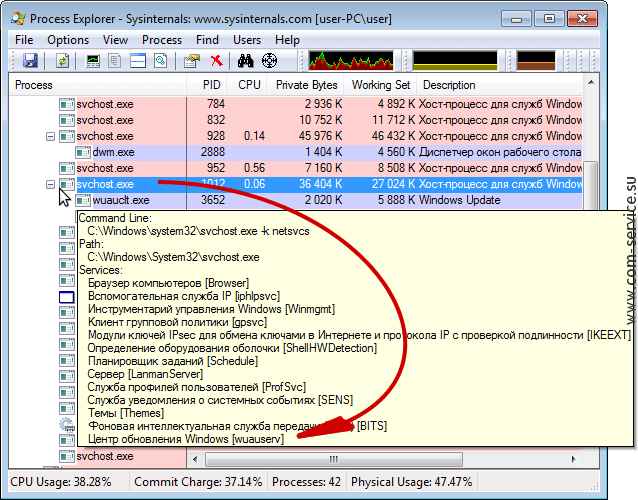Sort by the Description column header
Viewport: 638px width, 500px height.
(500, 85)
